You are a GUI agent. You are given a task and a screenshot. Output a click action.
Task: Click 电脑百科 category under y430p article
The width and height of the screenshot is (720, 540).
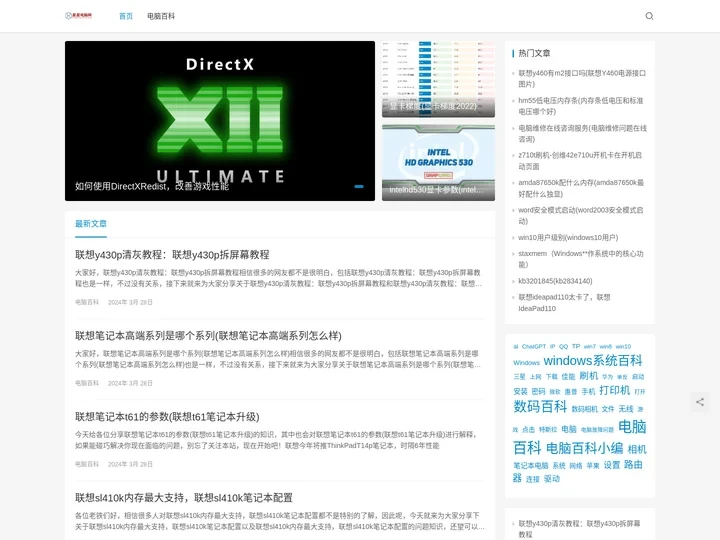click(87, 302)
